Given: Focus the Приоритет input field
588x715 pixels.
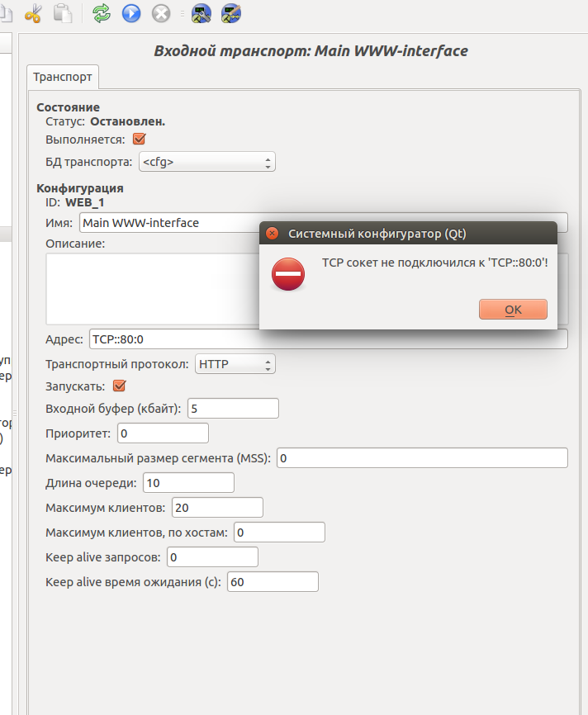Looking at the screenshot, I should (x=163, y=433).
